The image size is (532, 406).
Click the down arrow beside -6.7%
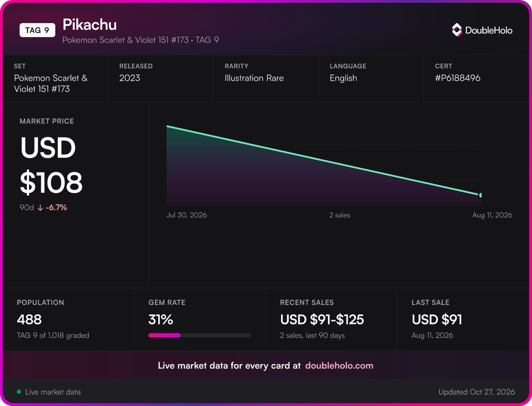[x=40, y=208]
